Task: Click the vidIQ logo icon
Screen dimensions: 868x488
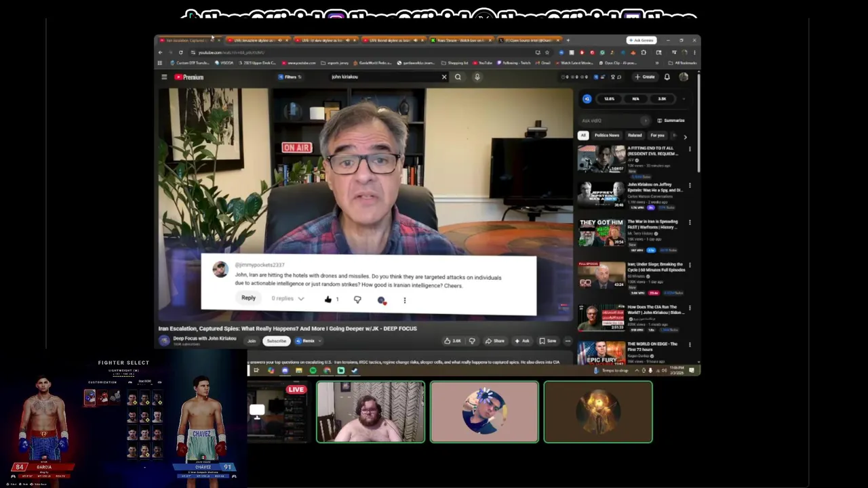Action: point(587,99)
